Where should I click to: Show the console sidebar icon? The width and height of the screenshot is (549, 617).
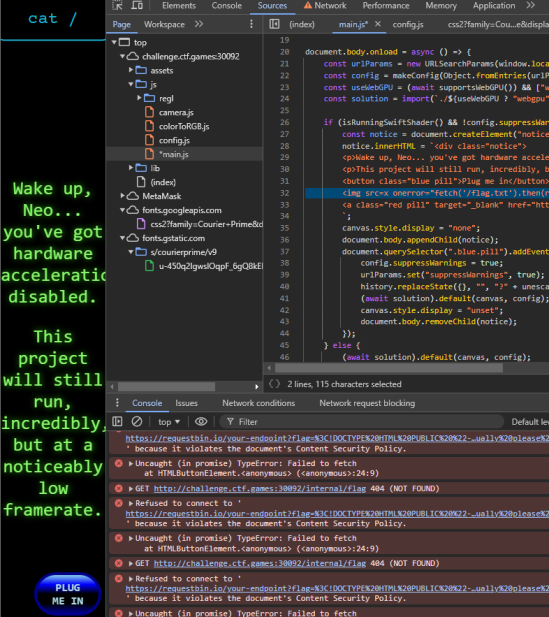117,421
